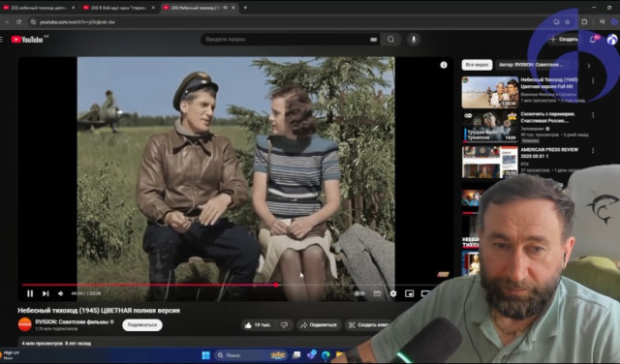Like the video with thumbs up
The height and width of the screenshot is (364, 620).
[x=259, y=325]
